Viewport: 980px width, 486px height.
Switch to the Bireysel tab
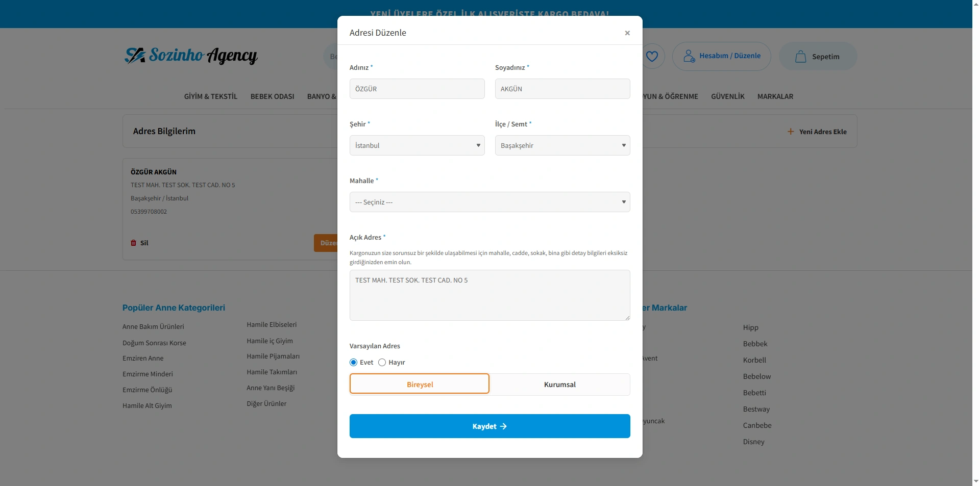click(420, 385)
